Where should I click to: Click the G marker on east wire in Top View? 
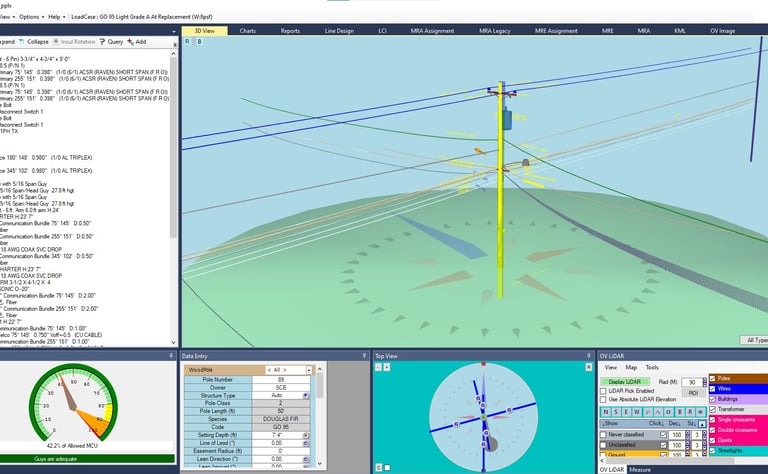[509, 410]
